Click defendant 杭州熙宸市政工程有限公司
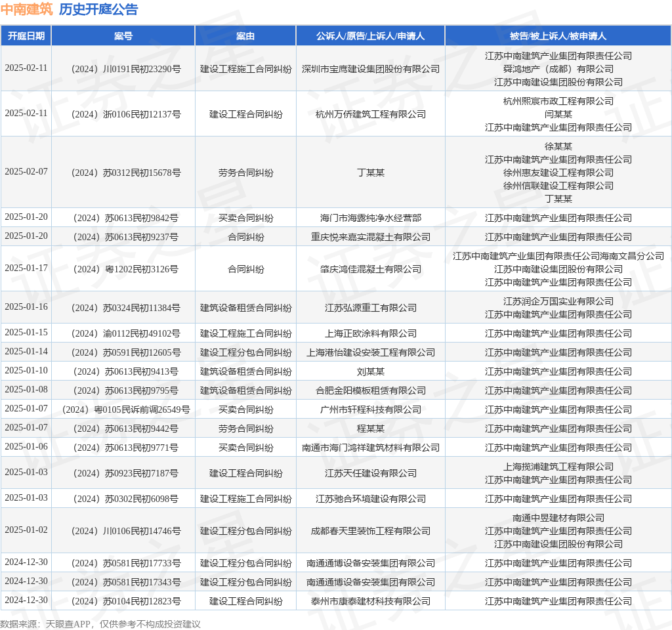Screen dimensions: 672x630 558,101
